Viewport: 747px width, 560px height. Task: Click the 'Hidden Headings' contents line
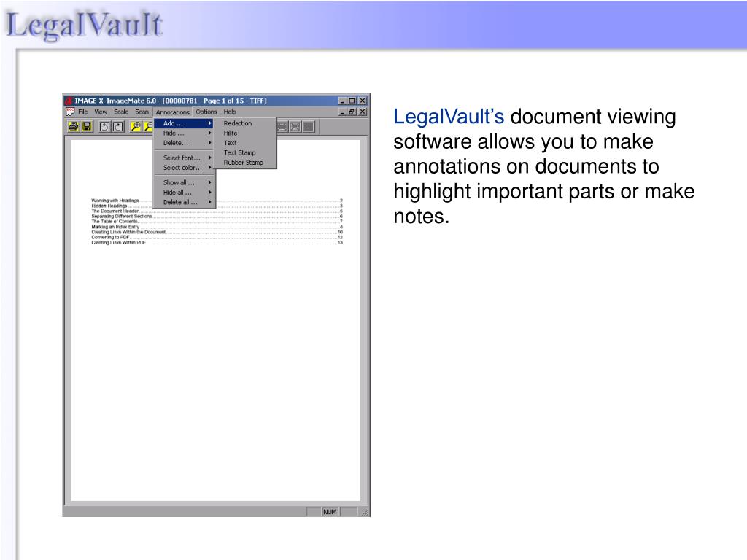click(217, 206)
